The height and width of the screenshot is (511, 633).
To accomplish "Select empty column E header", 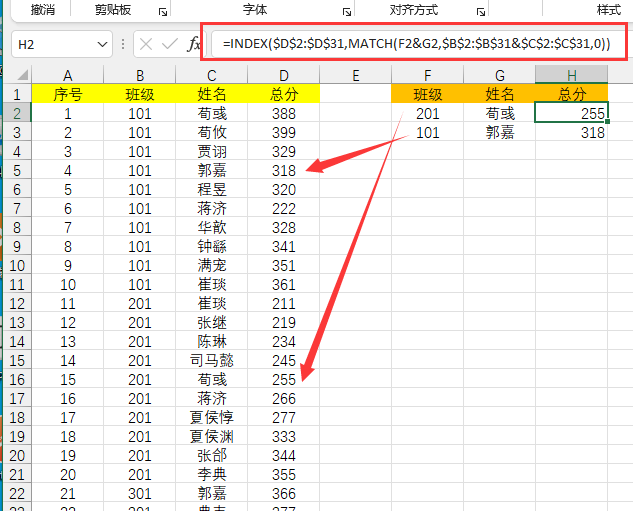I will click(355, 75).
